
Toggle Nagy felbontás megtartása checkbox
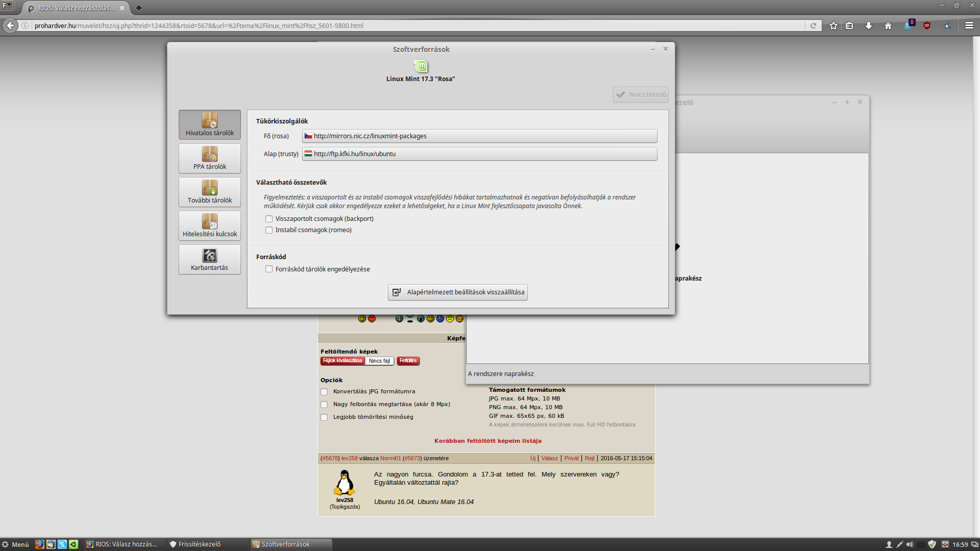click(x=324, y=405)
